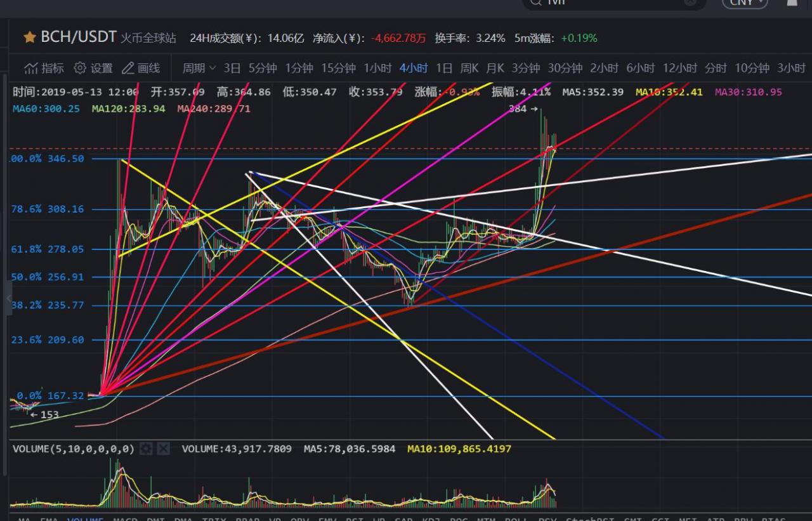Select the 50.0% 256.91 Fibonacci label

click(48, 277)
